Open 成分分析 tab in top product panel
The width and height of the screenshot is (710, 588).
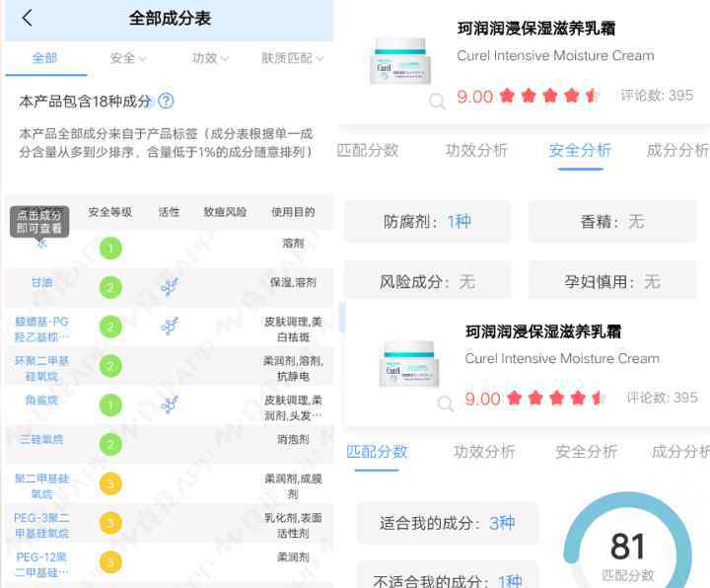pyautogui.click(x=677, y=150)
